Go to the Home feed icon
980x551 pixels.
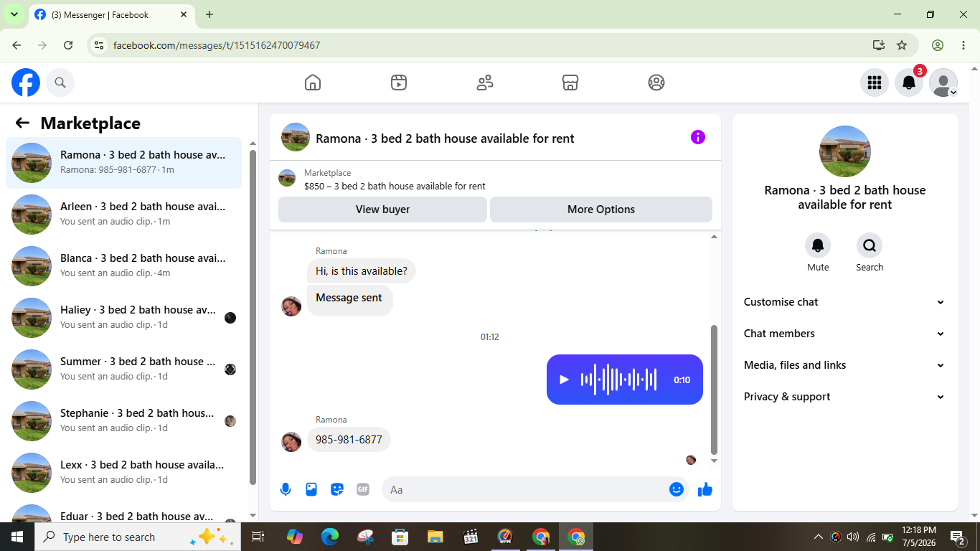point(313,83)
